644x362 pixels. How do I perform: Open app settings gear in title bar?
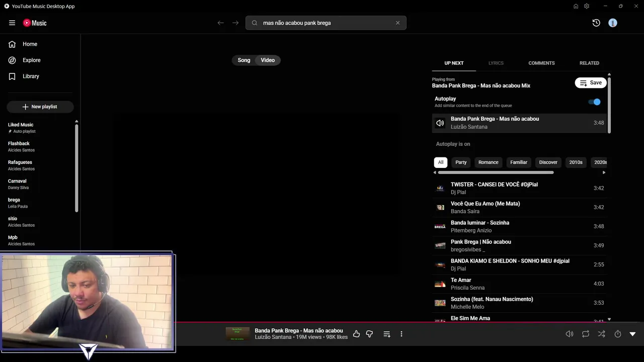tap(587, 6)
